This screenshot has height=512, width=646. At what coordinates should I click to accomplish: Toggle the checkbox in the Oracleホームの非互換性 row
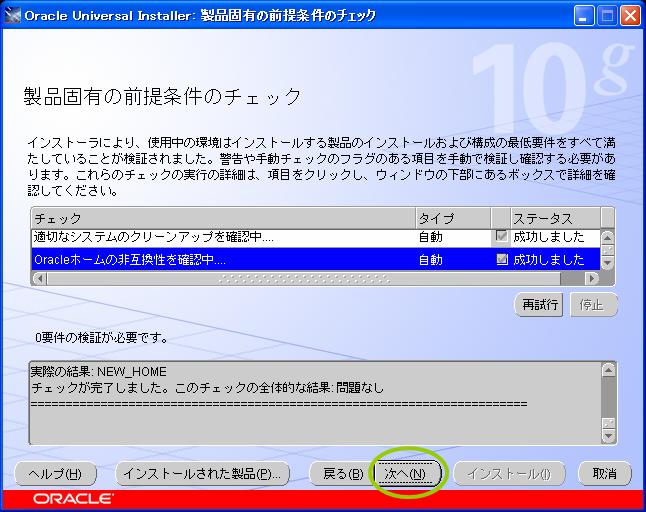pyautogui.click(x=502, y=259)
